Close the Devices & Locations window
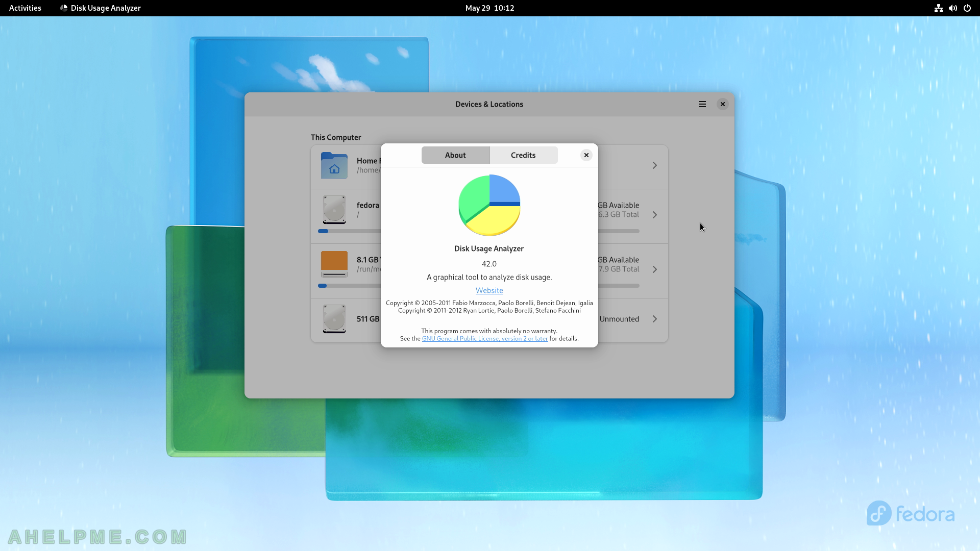 (722, 104)
